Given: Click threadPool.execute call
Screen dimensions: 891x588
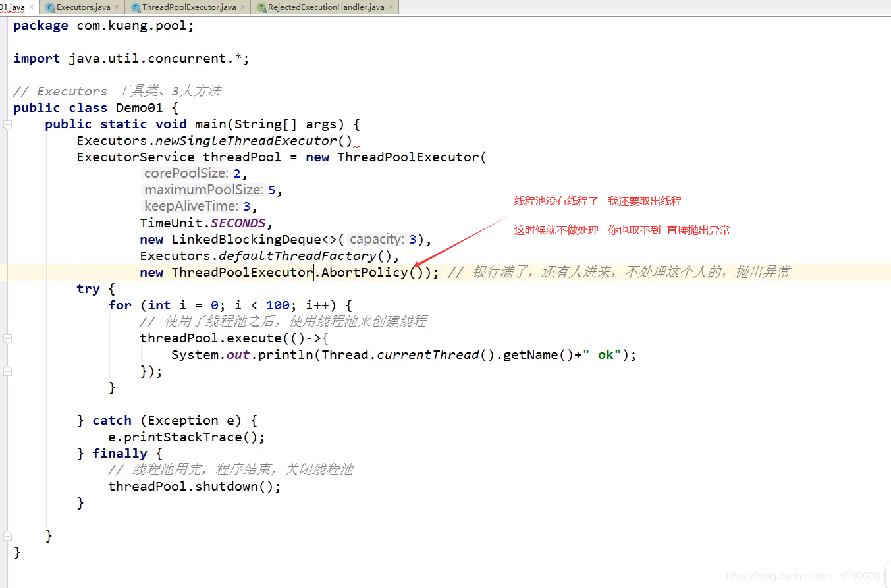Looking at the screenshot, I should click(210, 338).
